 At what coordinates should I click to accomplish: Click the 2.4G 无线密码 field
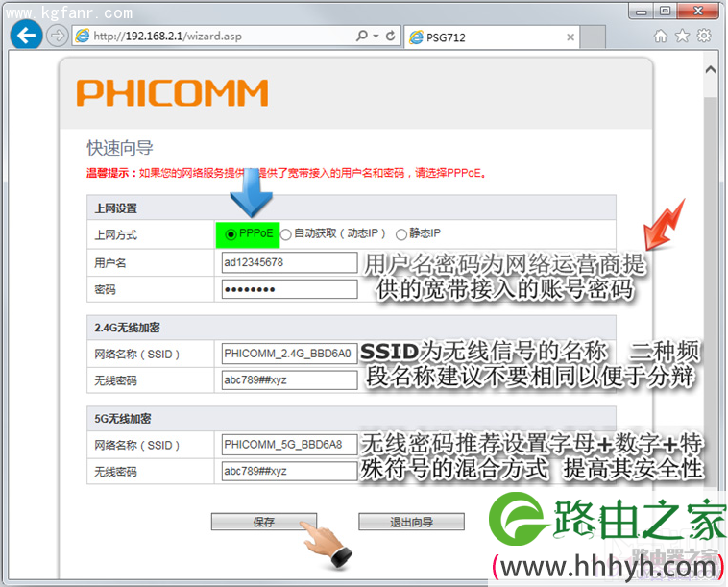(289, 379)
